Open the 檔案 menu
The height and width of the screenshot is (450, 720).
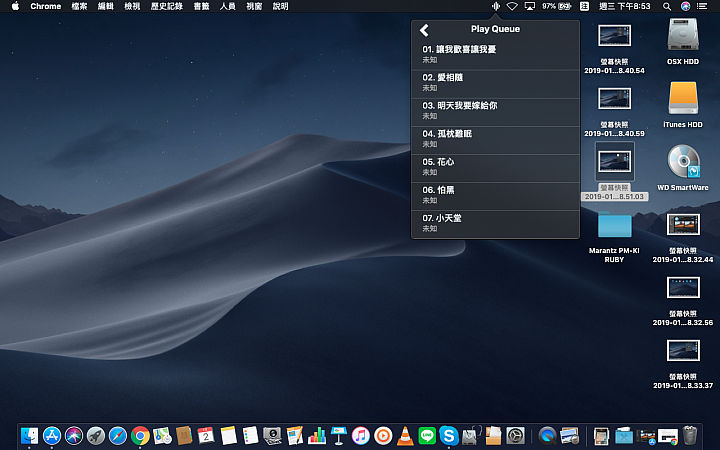click(x=79, y=6)
